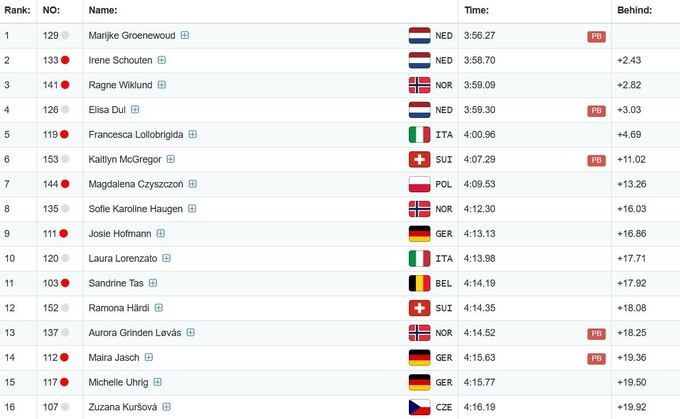Open Michelle Uhrig's name link
Screen dimensions: 680x419
[x=118, y=382]
